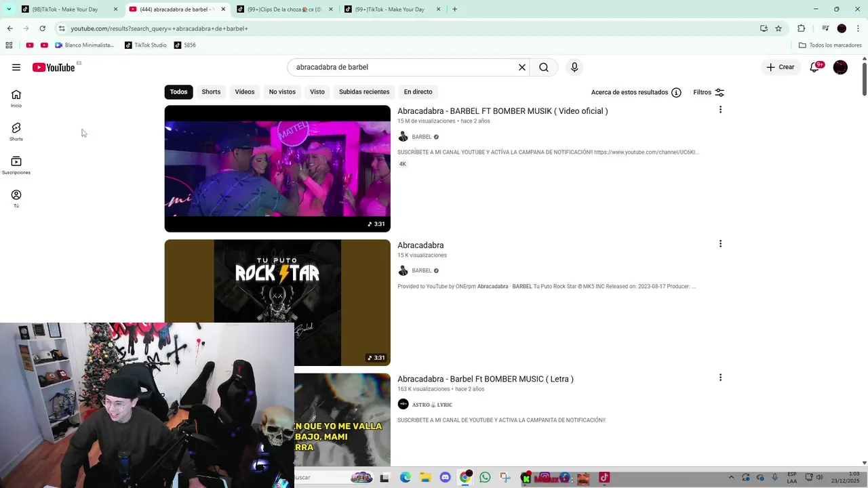
Task: Close the abracadabra de barbel tab
Action: (223, 9)
